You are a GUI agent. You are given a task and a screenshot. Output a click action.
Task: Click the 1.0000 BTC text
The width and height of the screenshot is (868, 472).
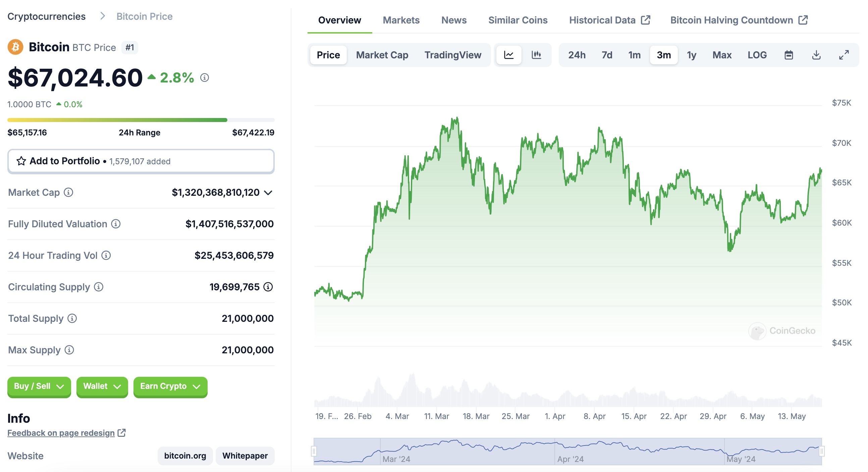tap(29, 105)
